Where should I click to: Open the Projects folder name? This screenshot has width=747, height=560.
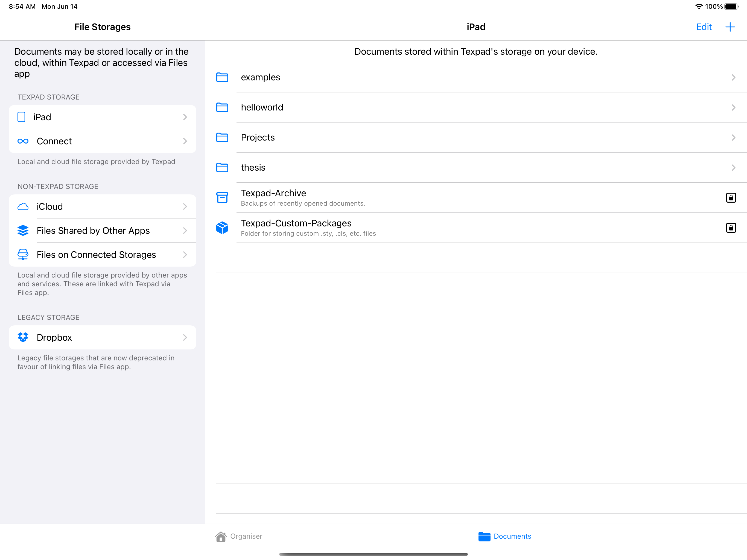pos(258,138)
